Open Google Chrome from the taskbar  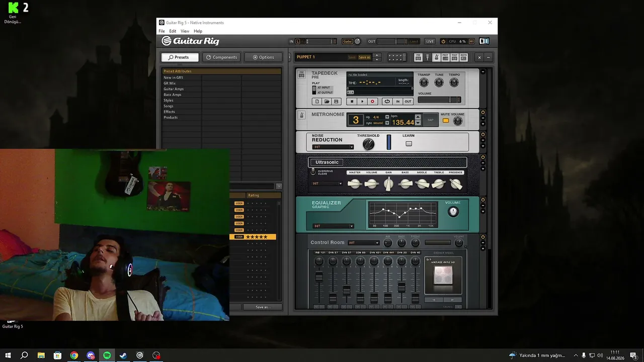pos(74,355)
